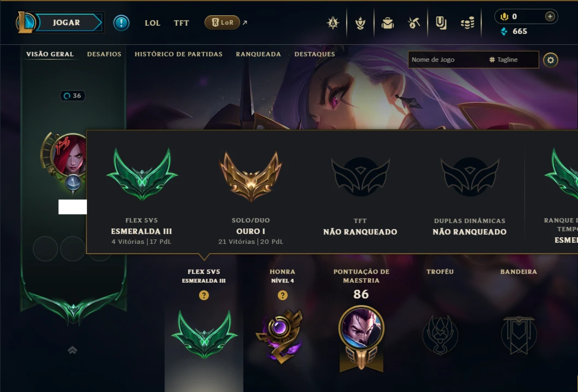Open the battle pass ticket icon
Screen dimensions: 578x392
tap(441, 23)
